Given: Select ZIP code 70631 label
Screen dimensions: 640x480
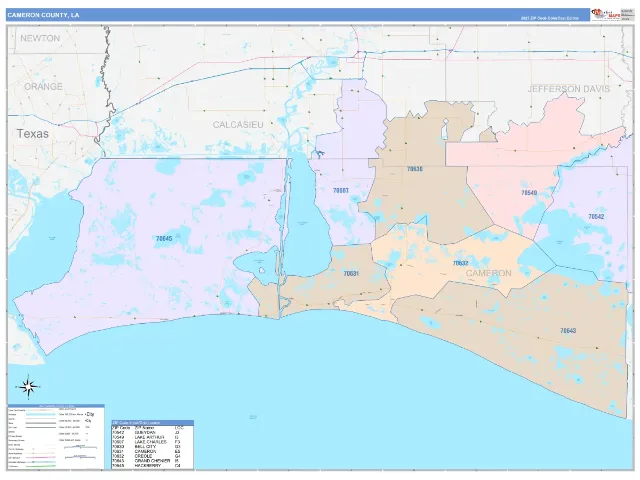Looking at the screenshot, I should [351, 273].
